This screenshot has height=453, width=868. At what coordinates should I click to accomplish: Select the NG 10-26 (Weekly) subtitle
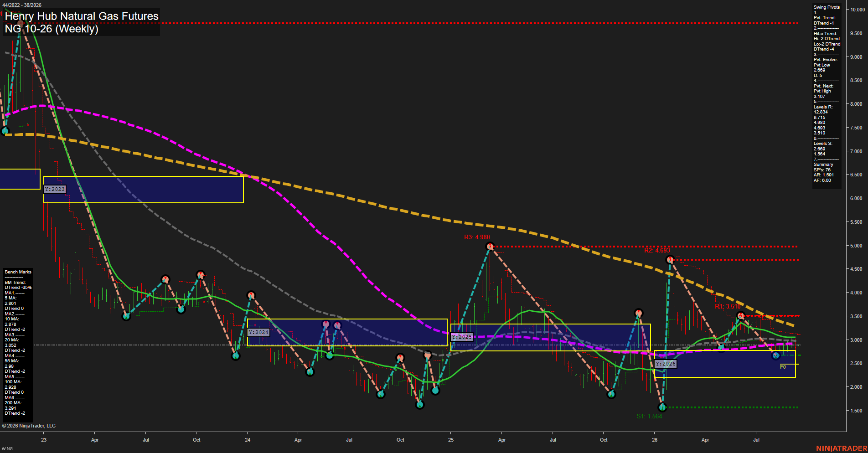pyautogui.click(x=52, y=29)
